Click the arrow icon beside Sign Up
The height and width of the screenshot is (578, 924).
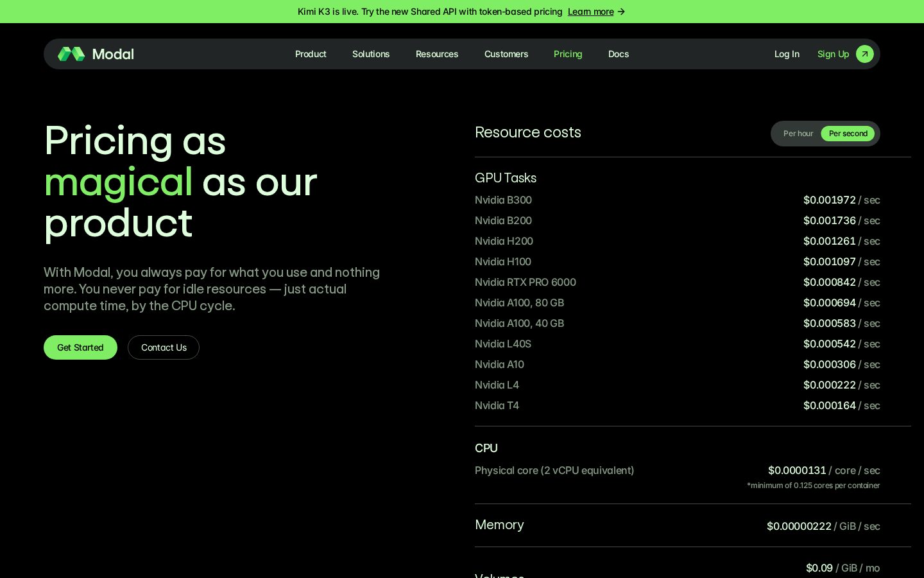click(x=865, y=54)
